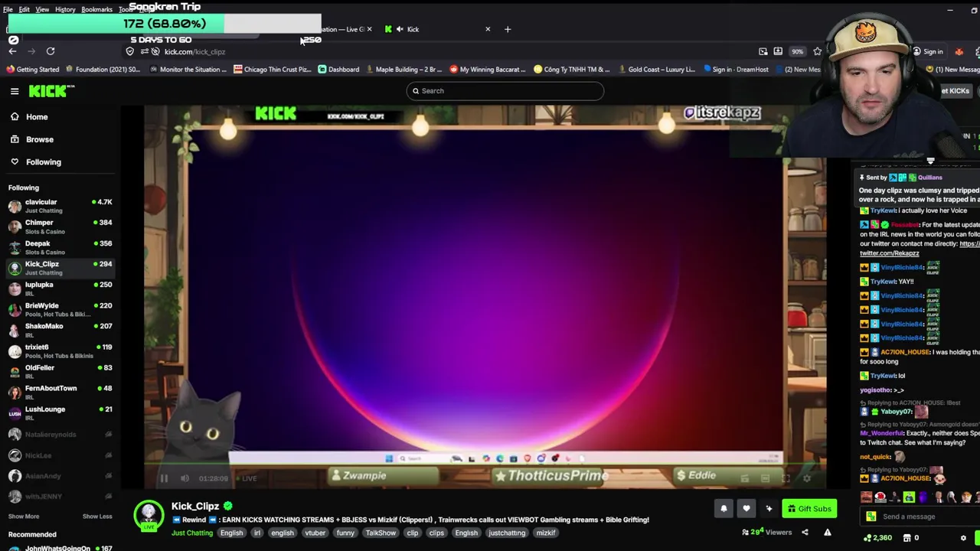The image size is (980, 551).
Task: Open chat settings gear icon
Action: click(963, 538)
